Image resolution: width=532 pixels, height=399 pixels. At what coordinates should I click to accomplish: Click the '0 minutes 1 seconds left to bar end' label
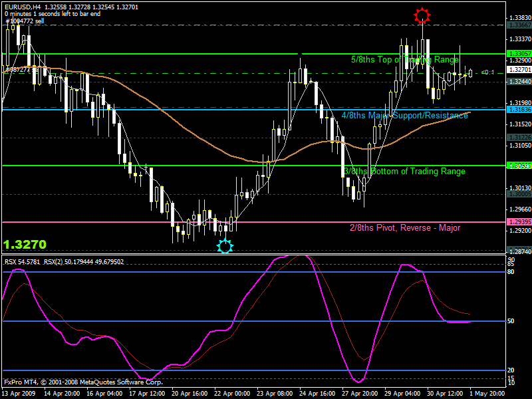[53, 14]
